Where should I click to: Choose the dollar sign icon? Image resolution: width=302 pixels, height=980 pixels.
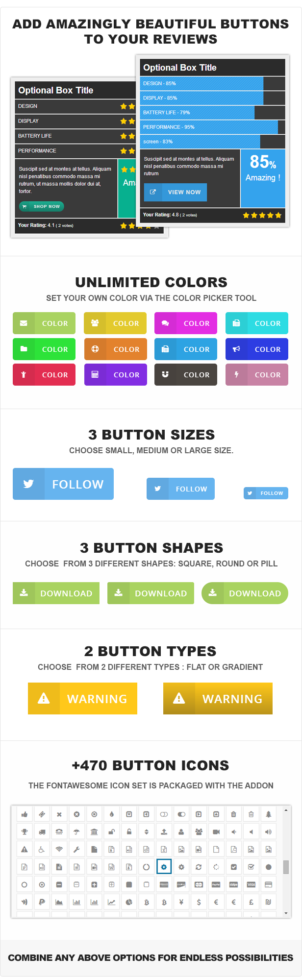point(199,902)
